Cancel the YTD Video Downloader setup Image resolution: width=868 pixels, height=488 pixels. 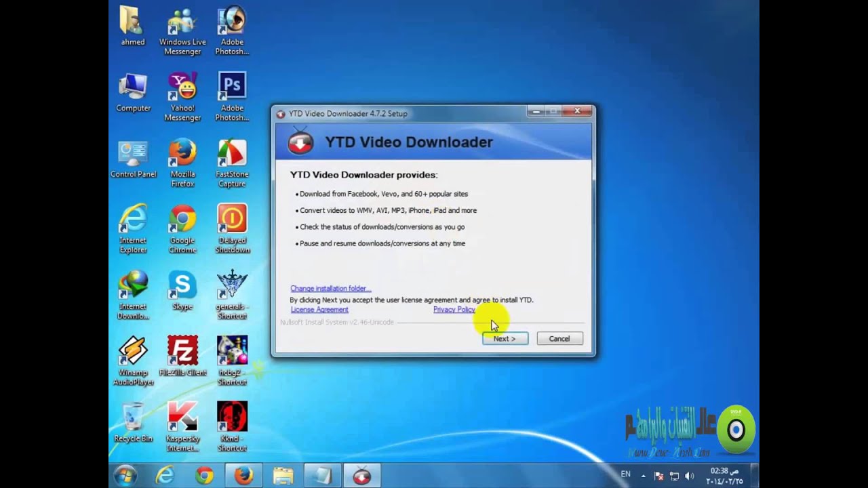559,338
